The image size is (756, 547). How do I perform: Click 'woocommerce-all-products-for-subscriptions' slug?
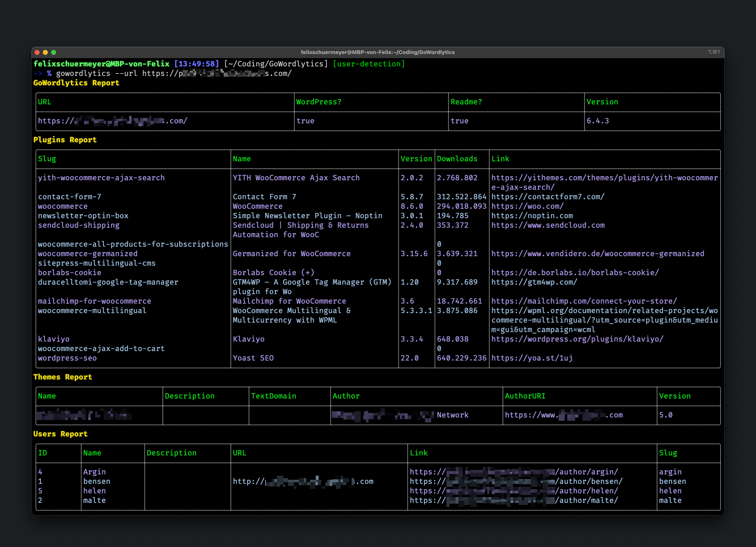click(x=133, y=244)
